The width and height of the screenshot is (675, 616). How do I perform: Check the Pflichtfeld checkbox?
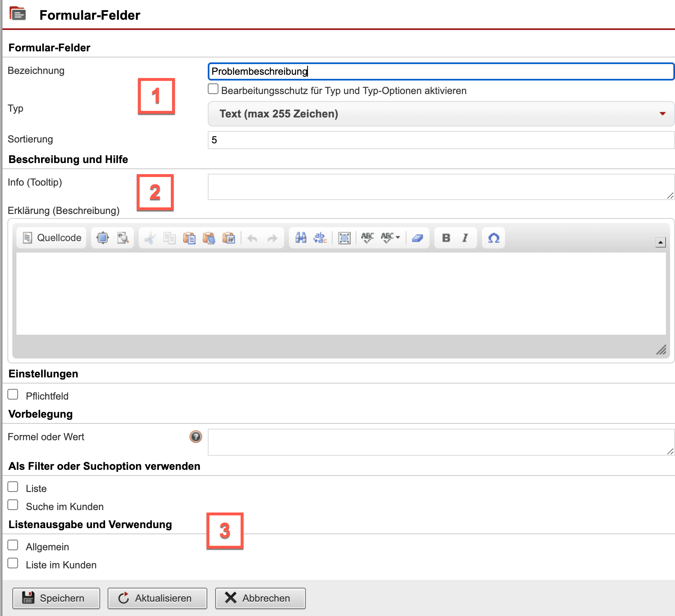(13, 395)
